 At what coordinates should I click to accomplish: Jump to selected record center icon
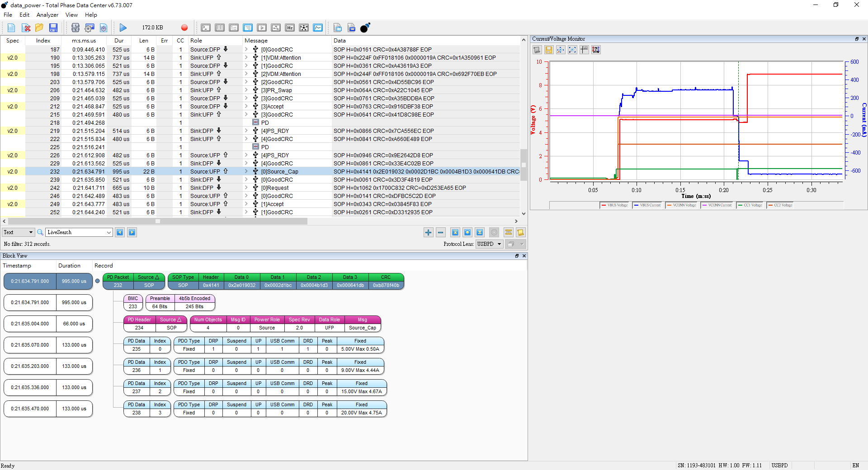[x=467, y=232]
